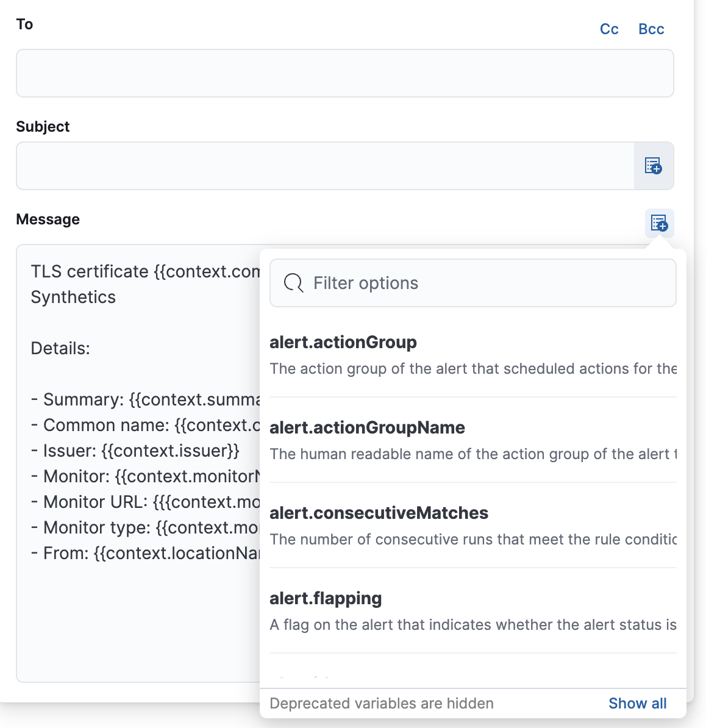Click the Subject label
This screenshot has height=728, width=706.
click(43, 126)
